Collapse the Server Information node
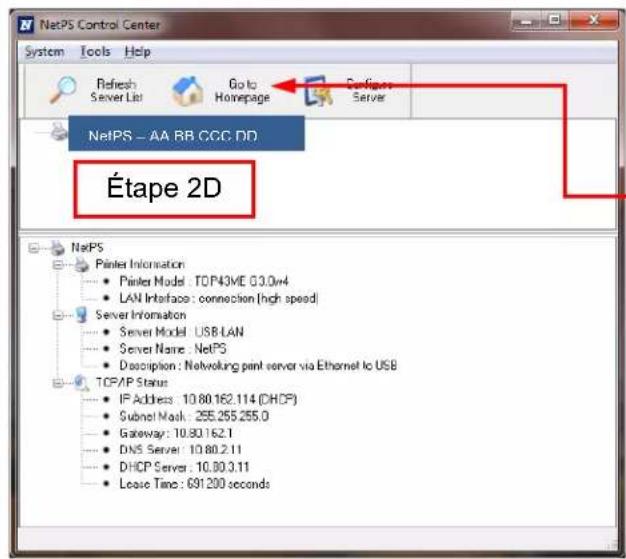Viewport: 626px width, 559px height. 58,315
